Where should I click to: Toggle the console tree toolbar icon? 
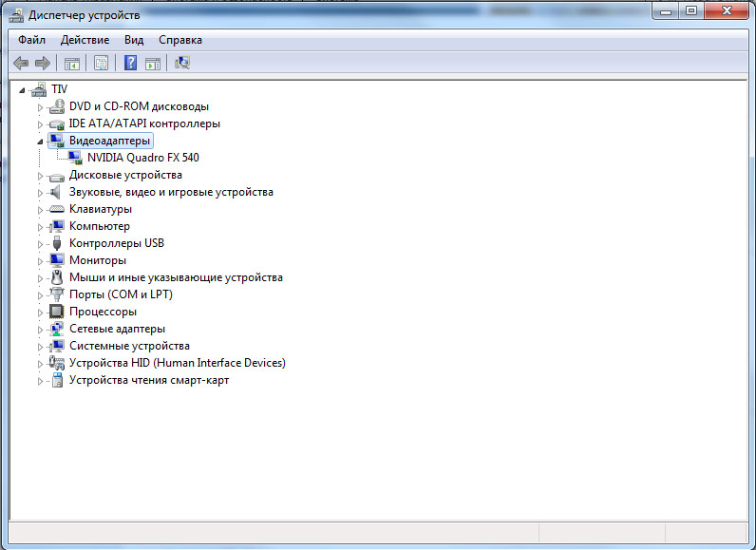pyautogui.click(x=72, y=63)
